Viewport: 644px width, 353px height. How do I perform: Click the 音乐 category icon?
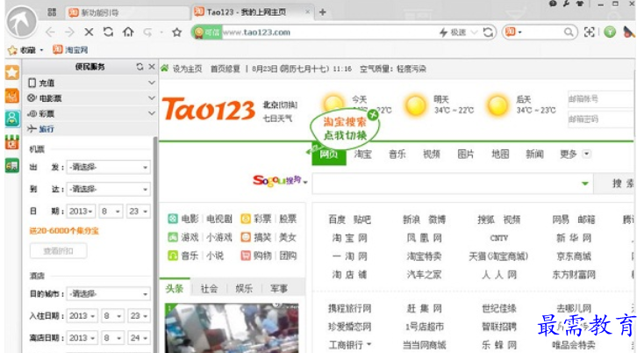tap(173, 256)
